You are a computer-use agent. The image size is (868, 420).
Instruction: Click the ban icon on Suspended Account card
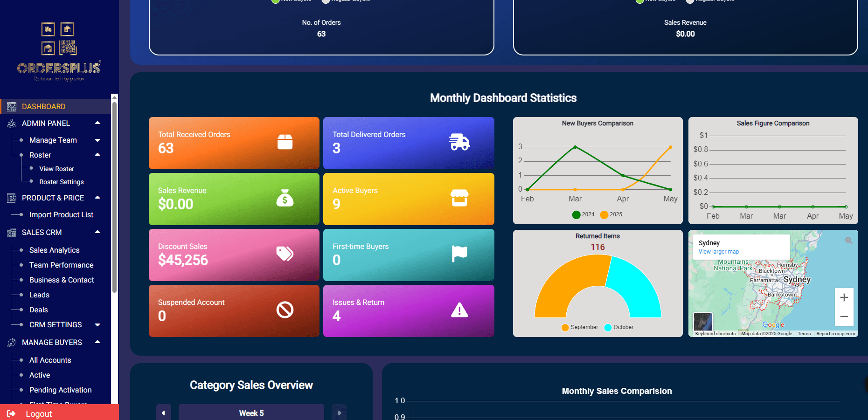pyautogui.click(x=285, y=310)
